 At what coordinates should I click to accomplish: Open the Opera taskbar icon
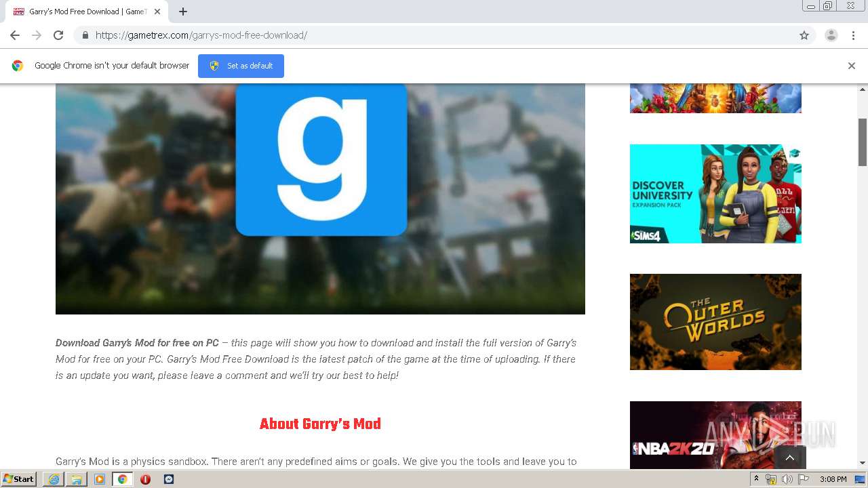point(145,479)
